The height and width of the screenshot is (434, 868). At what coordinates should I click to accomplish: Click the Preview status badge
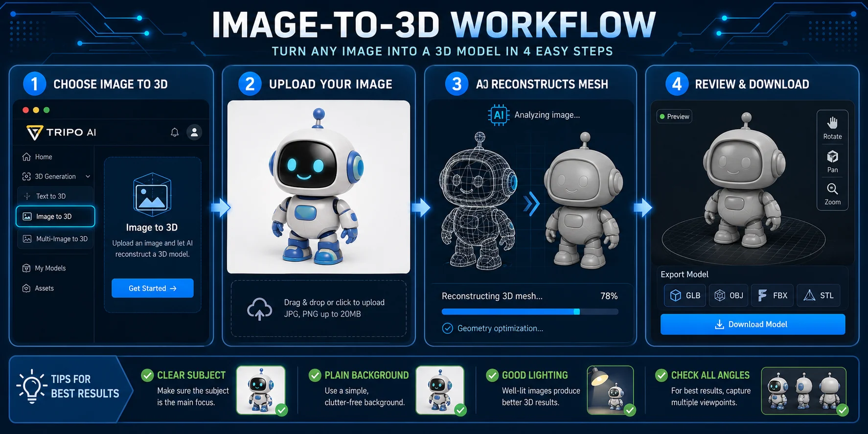pyautogui.click(x=674, y=116)
